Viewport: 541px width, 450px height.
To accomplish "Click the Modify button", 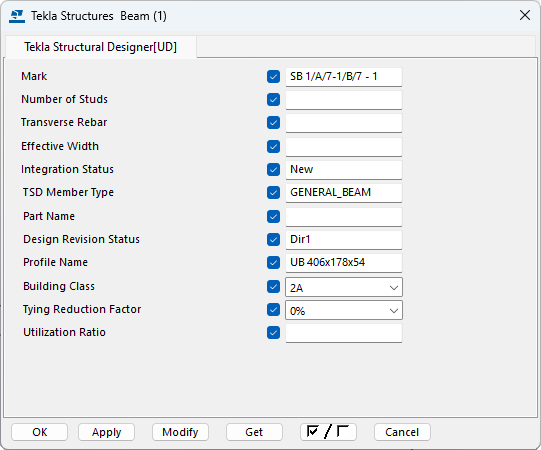I will (180, 432).
